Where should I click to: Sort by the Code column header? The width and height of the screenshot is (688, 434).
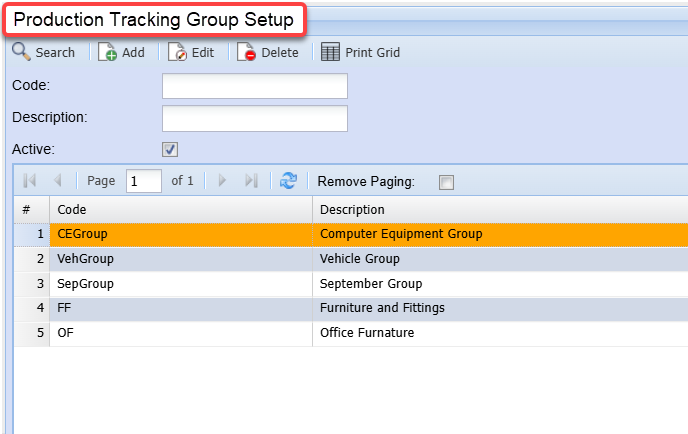click(x=180, y=210)
